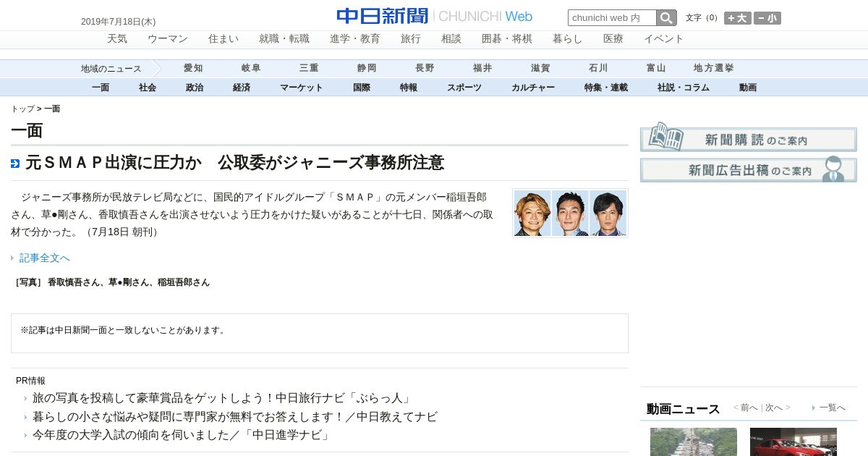Open the 医療 section
868x456 pixels.
pos(613,39)
